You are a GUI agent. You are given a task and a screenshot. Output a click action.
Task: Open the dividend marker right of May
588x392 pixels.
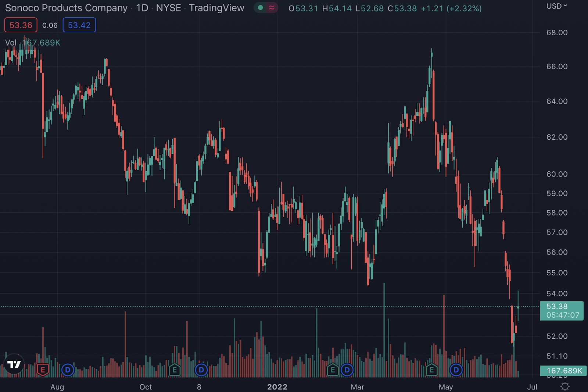456,370
